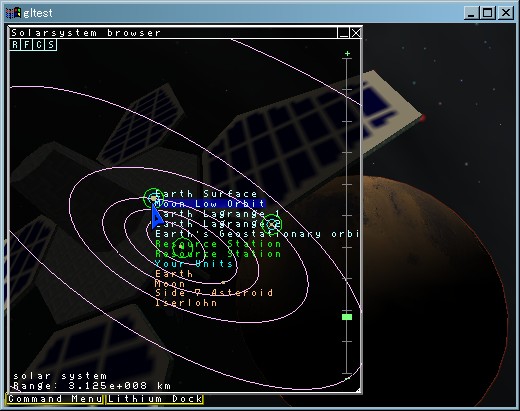
Task: Click the C button in browser toolbar
Action: [39, 44]
